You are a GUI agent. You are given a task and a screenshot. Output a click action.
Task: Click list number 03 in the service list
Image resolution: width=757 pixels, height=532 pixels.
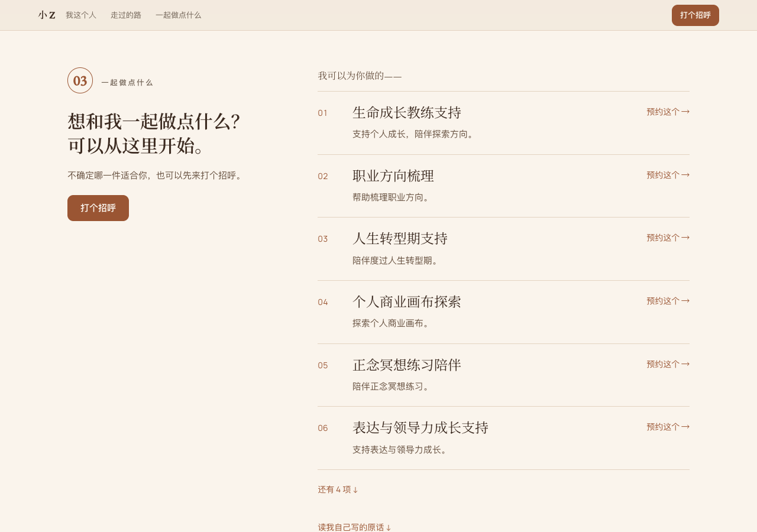point(323,239)
